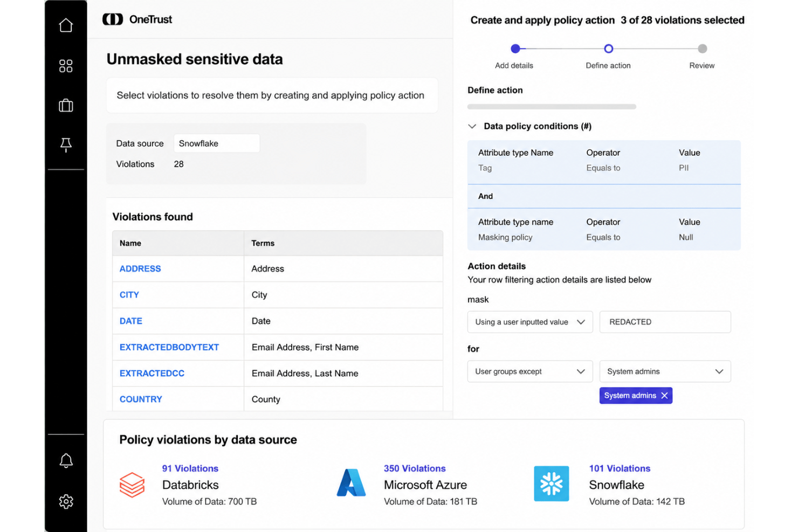Open the 'User groups except' dropdown

click(x=530, y=371)
